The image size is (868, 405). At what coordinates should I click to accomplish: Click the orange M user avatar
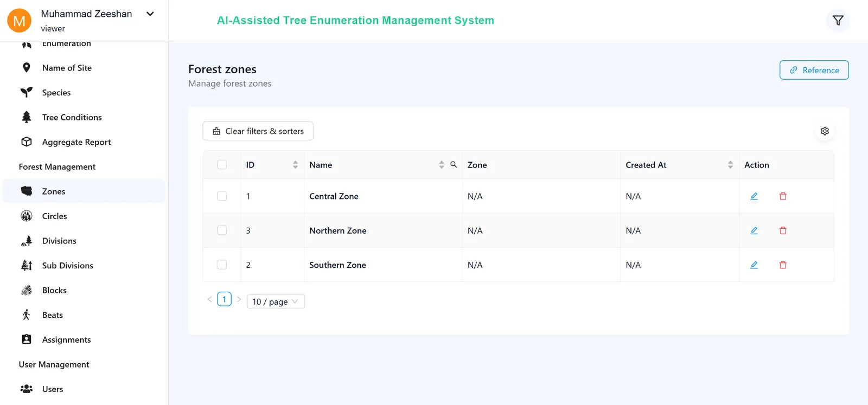pyautogui.click(x=19, y=21)
